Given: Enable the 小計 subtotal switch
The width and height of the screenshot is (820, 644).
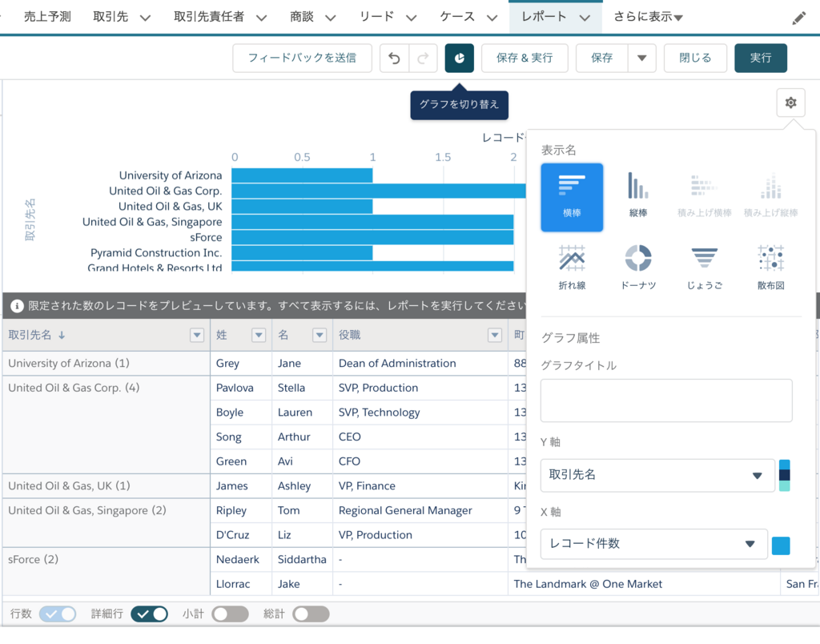Looking at the screenshot, I should pos(230,614).
